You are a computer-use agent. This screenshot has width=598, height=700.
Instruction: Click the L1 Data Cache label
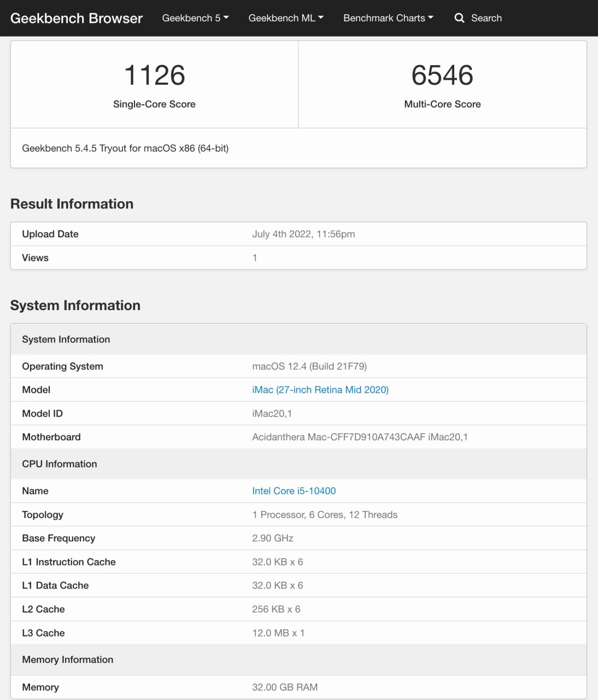point(55,585)
